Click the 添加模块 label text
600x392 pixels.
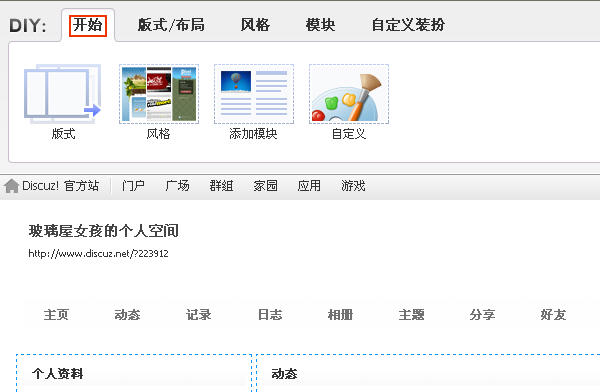[x=253, y=134]
